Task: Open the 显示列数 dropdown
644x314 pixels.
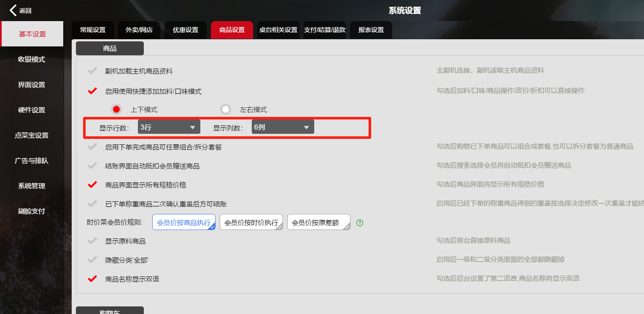Action: click(x=283, y=127)
